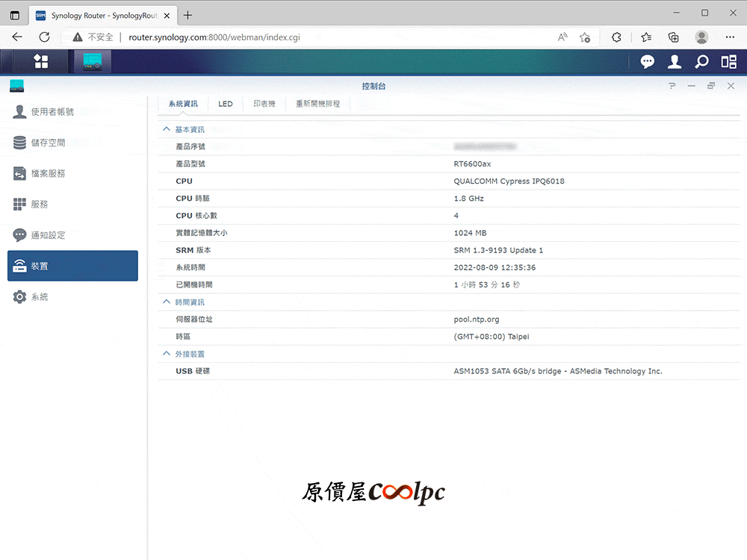Open 使用者帳號 in sidebar
The image size is (747, 560).
tap(73, 111)
